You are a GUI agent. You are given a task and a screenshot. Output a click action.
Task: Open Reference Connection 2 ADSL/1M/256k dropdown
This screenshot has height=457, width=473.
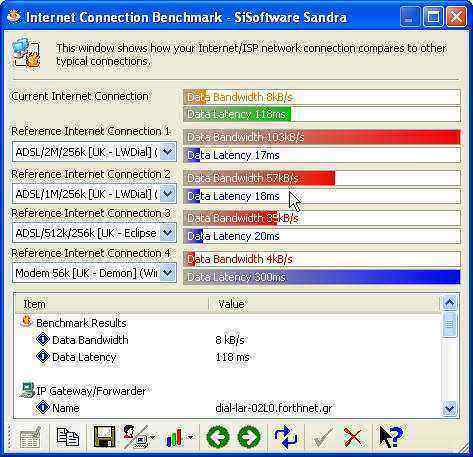[x=168, y=193]
